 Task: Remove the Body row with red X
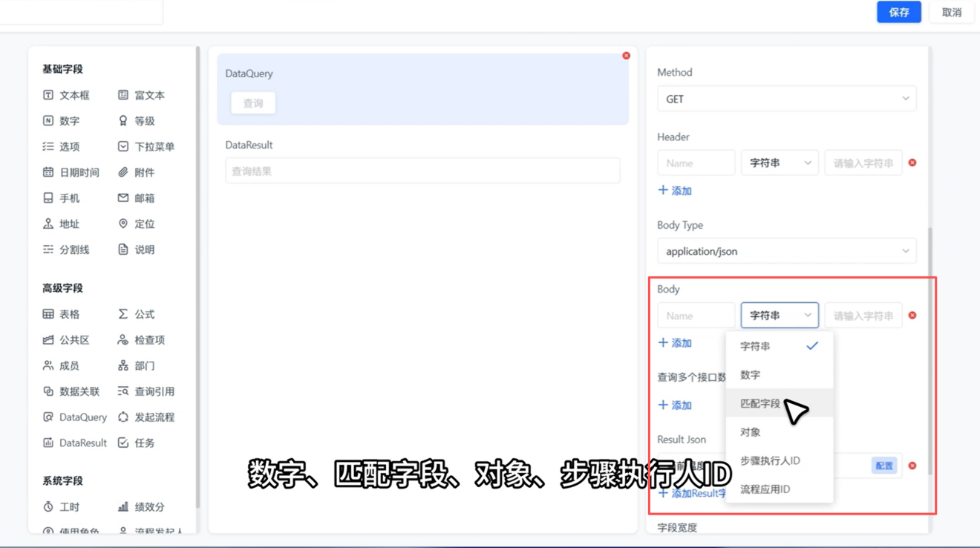click(912, 316)
